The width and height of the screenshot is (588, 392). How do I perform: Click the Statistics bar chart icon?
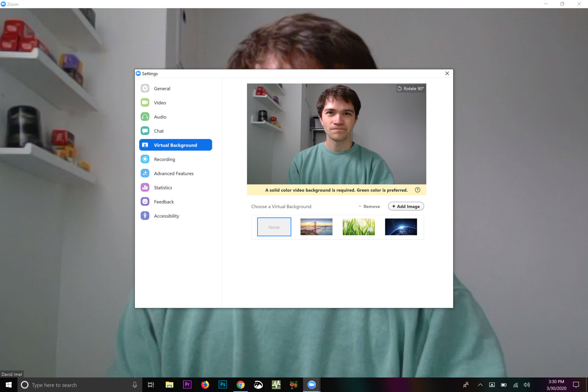click(145, 187)
